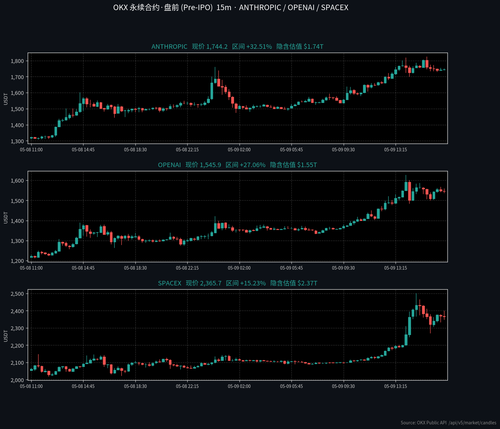Click 05-09 05:45 under the OPENAI chart
Screen dimensions: 500x429
coord(291,268)
